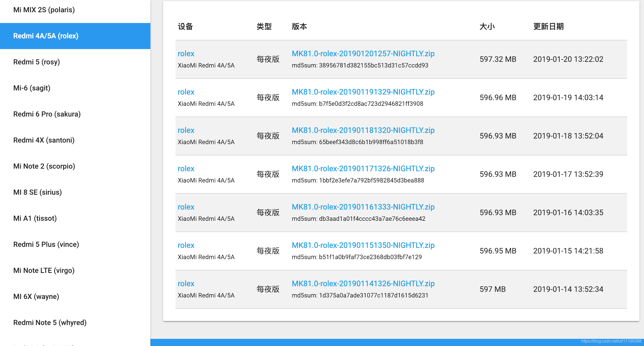Select md5sum 1bbf2e3efe7a792bf5982845d3bea888 text
The image size is (644, 346).
[358, 180]
